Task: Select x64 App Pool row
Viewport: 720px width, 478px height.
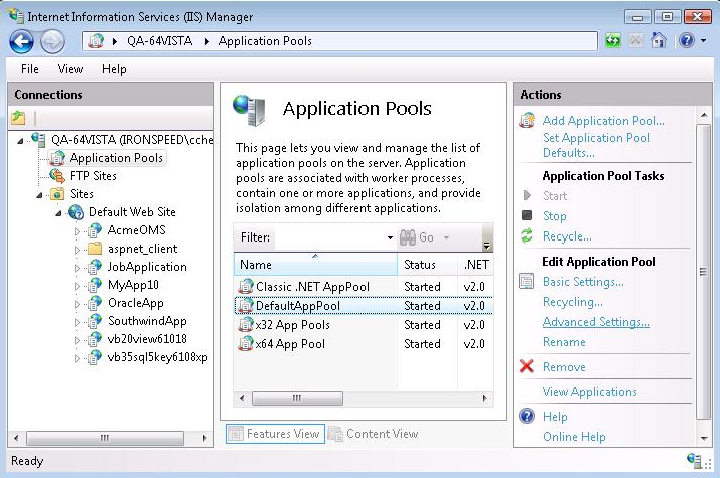Action: [x=290, y=344]
